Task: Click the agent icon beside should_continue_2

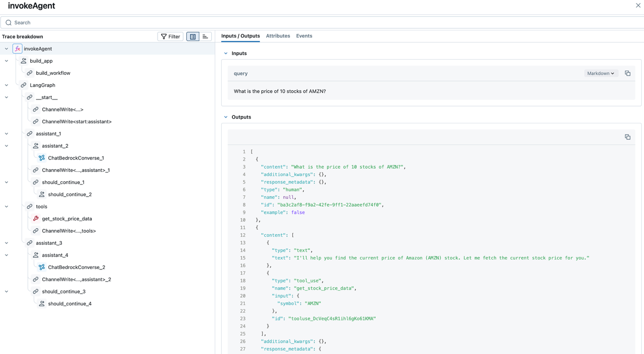Action: pyautogui.click(x=42, y=194)
